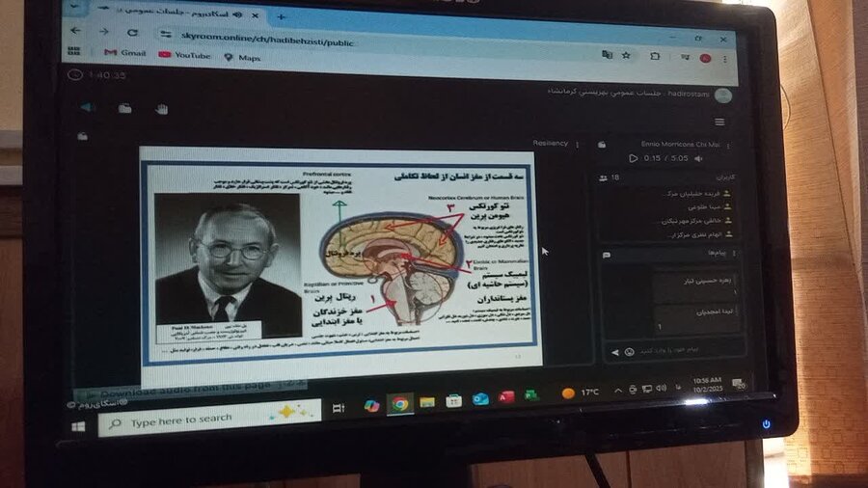
Task: Open the system tray volume control
Action: pos(661,388)
